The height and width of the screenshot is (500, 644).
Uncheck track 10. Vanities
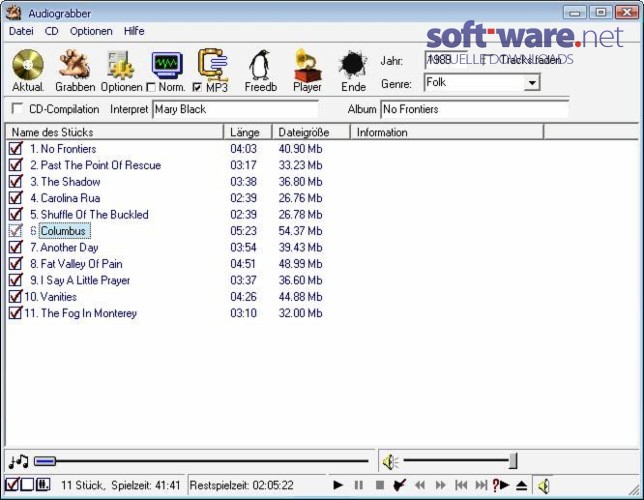[x=16, y=296]
